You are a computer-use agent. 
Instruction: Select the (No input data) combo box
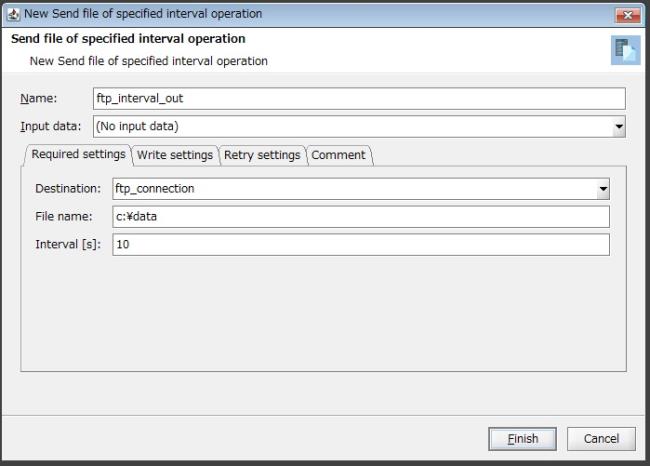[x=359, y=126]
